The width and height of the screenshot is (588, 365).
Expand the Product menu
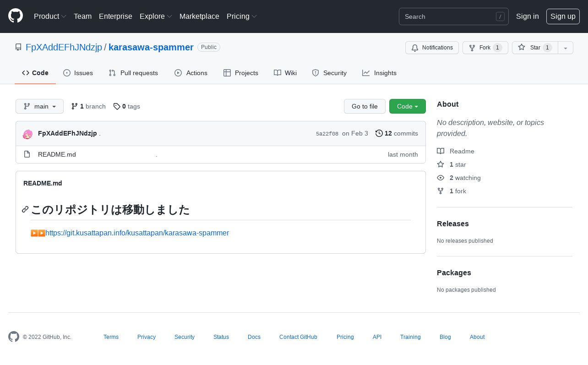(x=50, y=16)
